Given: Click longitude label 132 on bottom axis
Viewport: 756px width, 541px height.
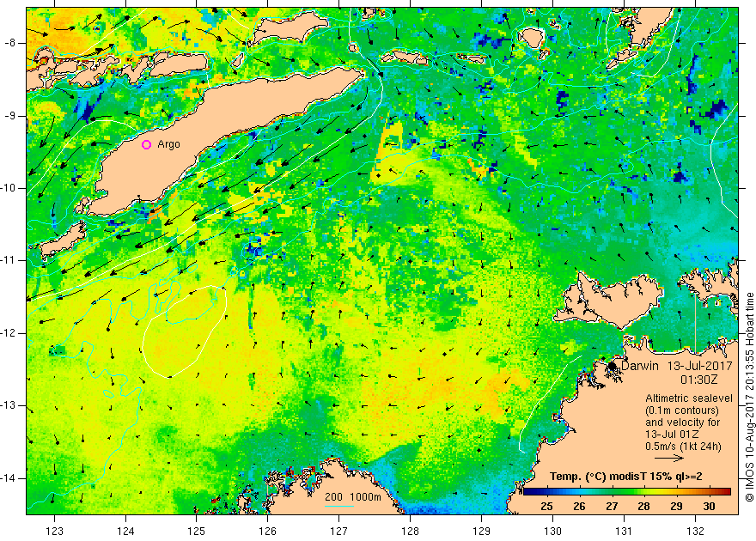Looking at the screenshot, I should 695,532.
